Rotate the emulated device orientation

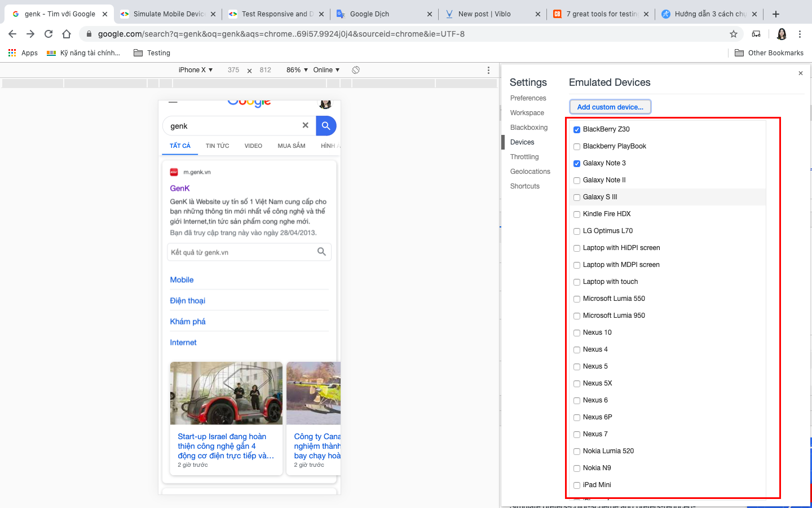(356, 70)
